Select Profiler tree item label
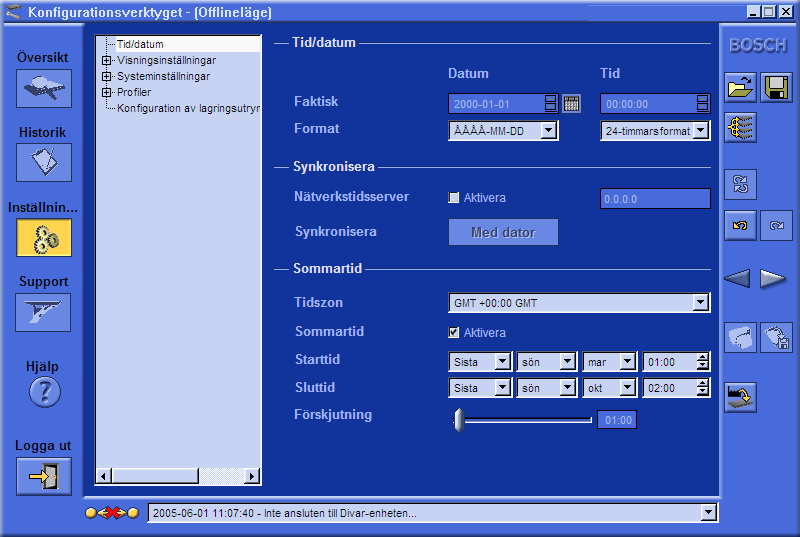This screenshot has width=800, height=537. (134, 92)
